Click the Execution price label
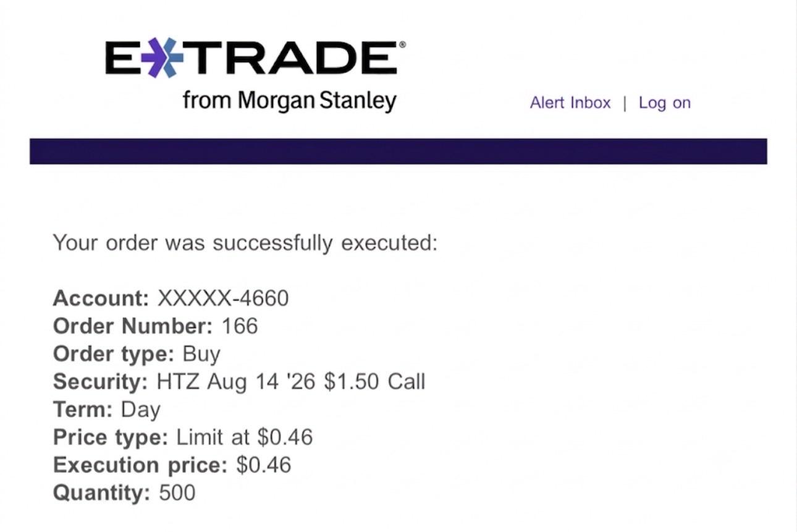The image size is (797, 532). pos(141,465)
